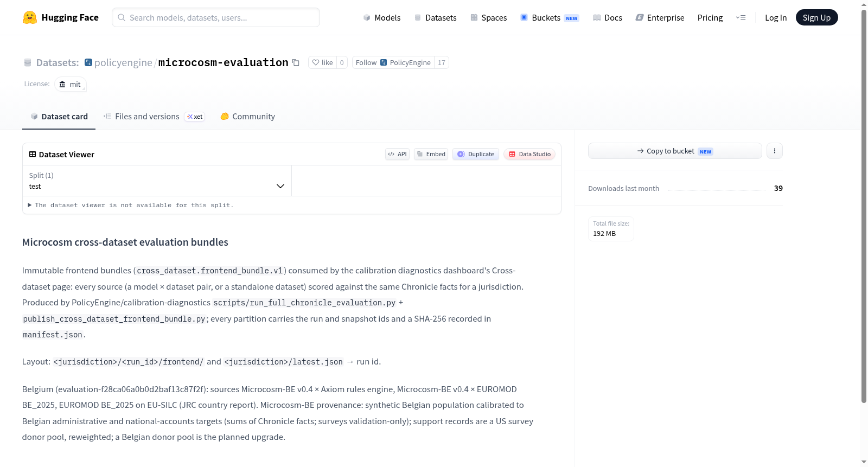Click the Log In link
Screen dimensions: 868x467
click(x=776, y=17)
